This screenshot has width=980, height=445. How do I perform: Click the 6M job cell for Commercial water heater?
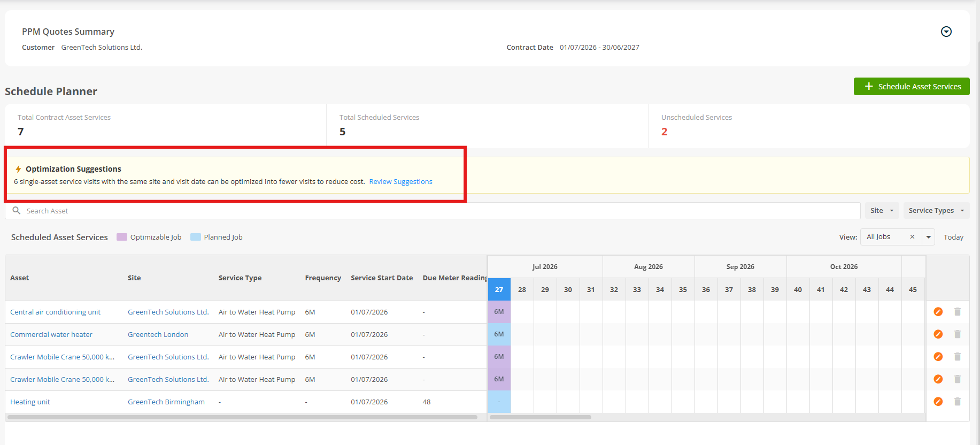499,334
